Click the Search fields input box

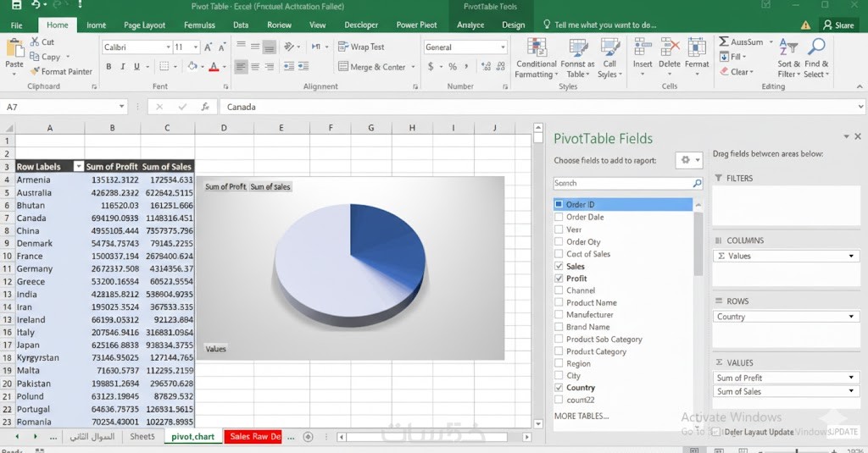coord(628,183)
